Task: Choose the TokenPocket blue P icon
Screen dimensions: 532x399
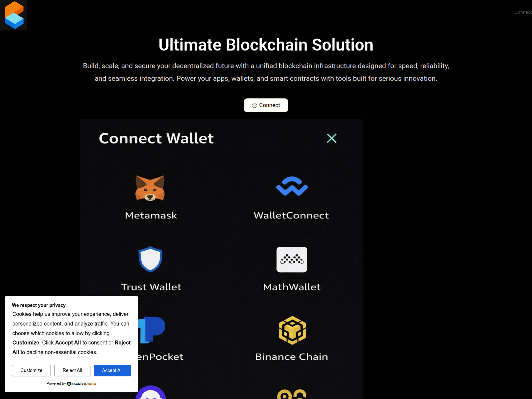Action: click(x=152, y=330)
